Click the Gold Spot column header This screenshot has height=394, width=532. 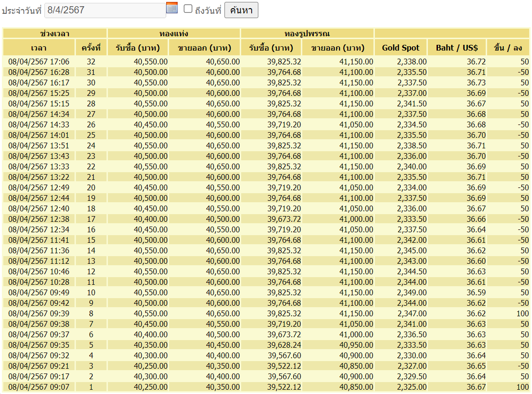pos(401,48)
